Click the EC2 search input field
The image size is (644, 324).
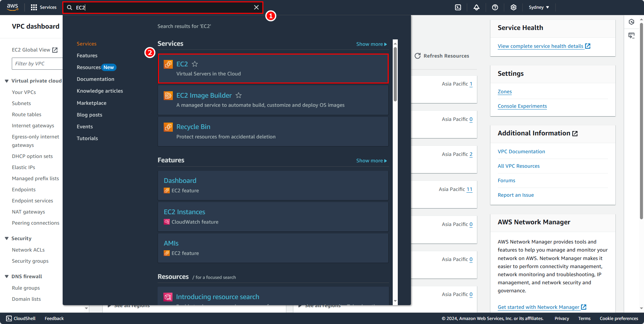click(163, 7)
